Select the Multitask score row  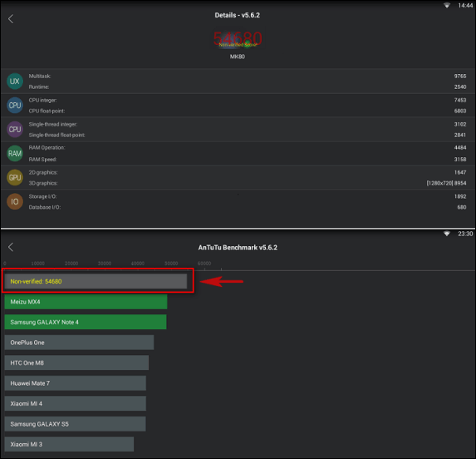coord(238,76)
